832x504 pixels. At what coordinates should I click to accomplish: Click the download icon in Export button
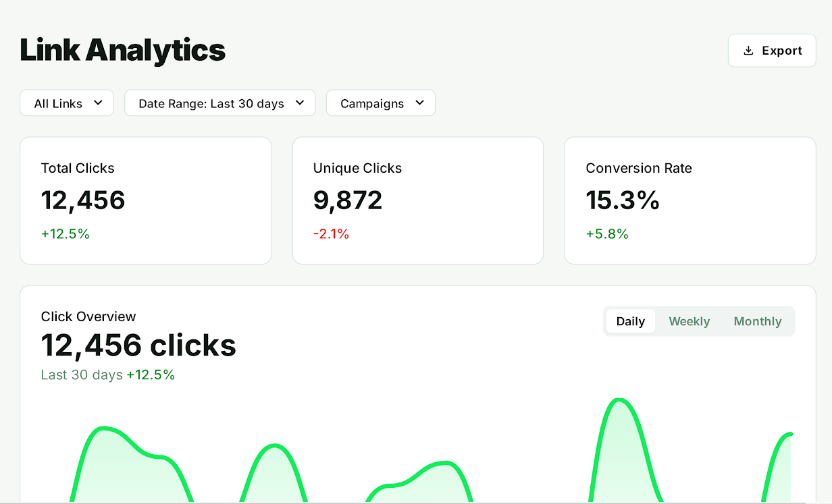[748, 51]
